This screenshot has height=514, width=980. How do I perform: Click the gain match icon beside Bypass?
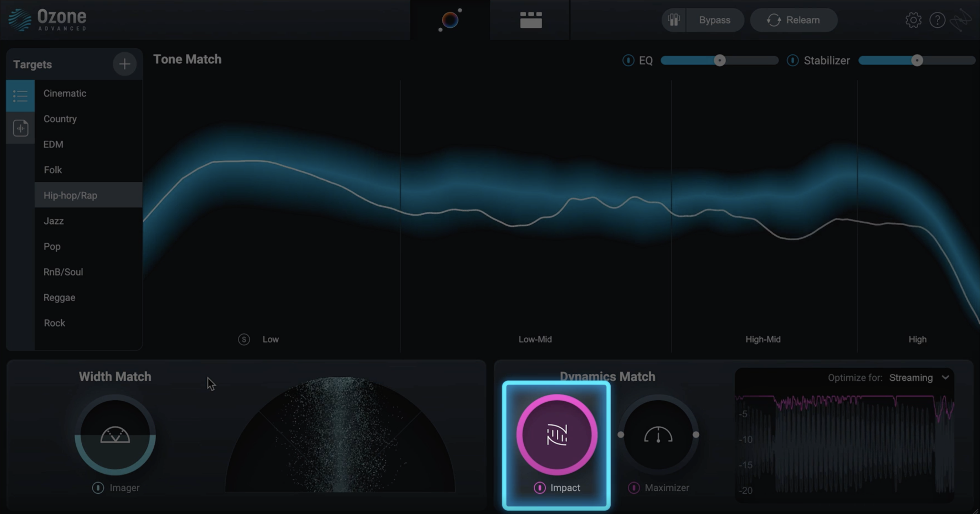tap(674, 20)
